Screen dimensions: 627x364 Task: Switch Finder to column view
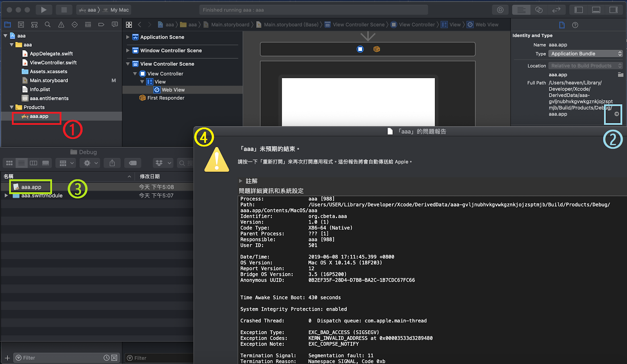tap(34, 163)
